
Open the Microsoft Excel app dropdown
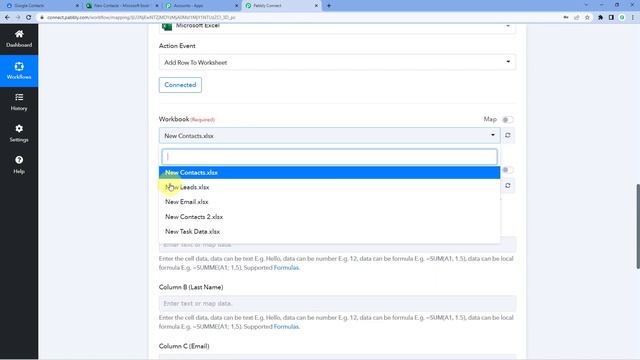337,27
